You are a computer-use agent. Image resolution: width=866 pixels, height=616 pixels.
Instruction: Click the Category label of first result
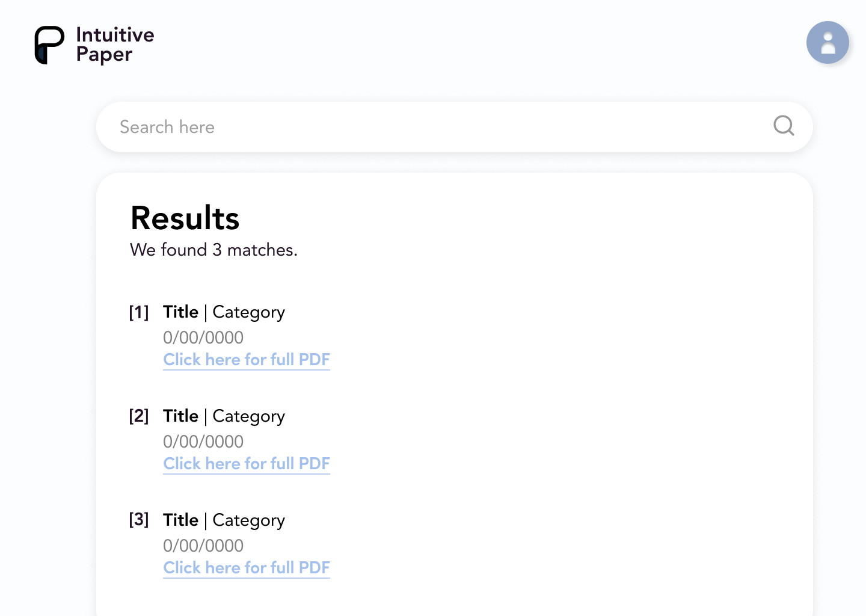click(248, 313)
